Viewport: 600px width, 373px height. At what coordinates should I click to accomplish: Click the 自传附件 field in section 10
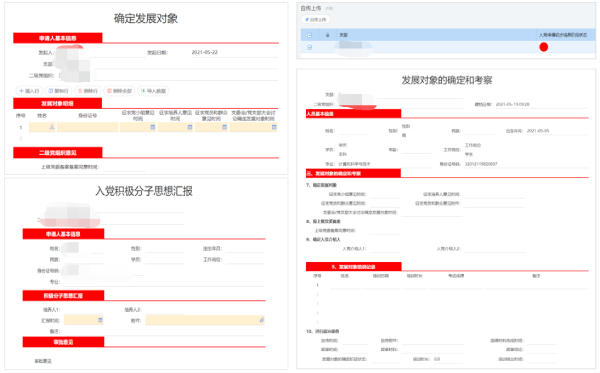pos(432,340)
